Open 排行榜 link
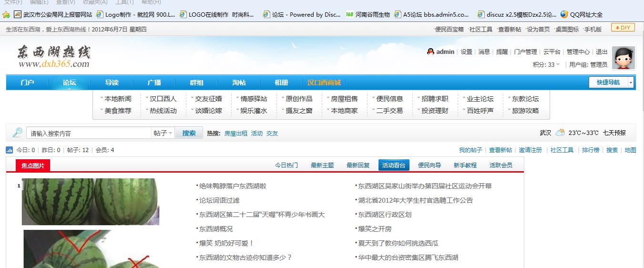Viewport: 644px width, 268px height. tap(591, 150)
